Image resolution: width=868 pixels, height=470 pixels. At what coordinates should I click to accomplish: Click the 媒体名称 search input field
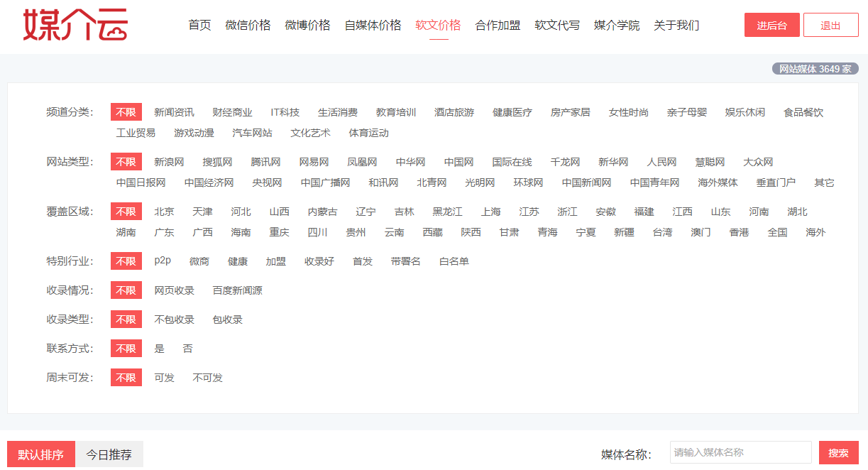[740, 452]
